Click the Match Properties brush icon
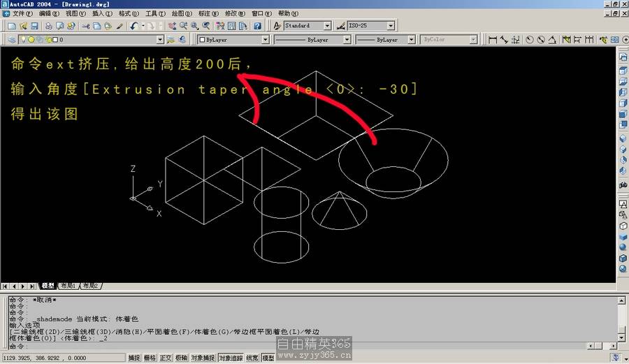 (x=120, y=26)
